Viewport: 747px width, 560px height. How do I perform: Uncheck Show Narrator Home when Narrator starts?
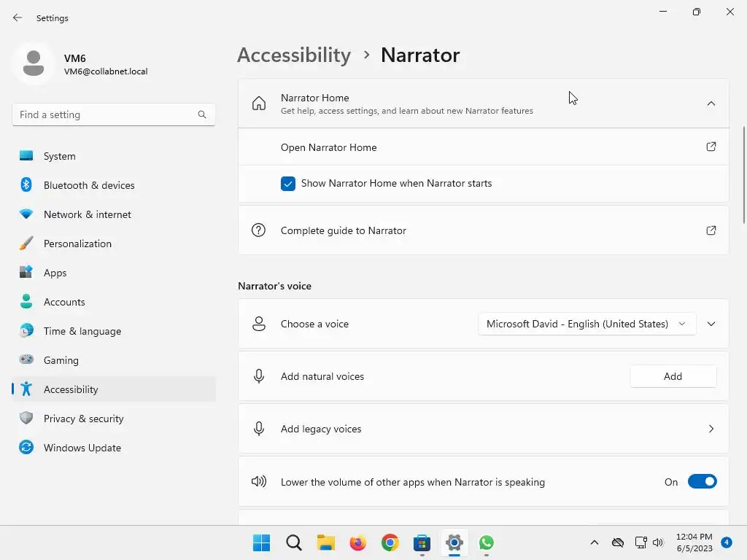pos(288,184)
